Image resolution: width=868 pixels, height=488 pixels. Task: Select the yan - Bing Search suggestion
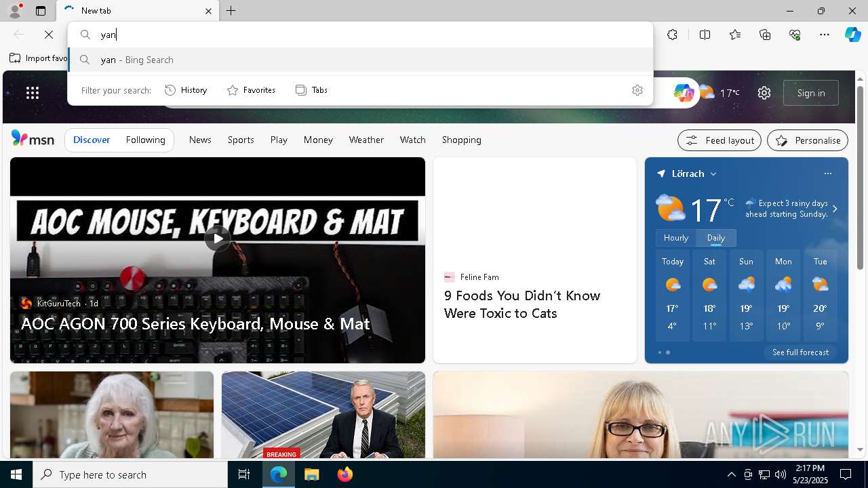pyautogui.click(x=360, y=60)
